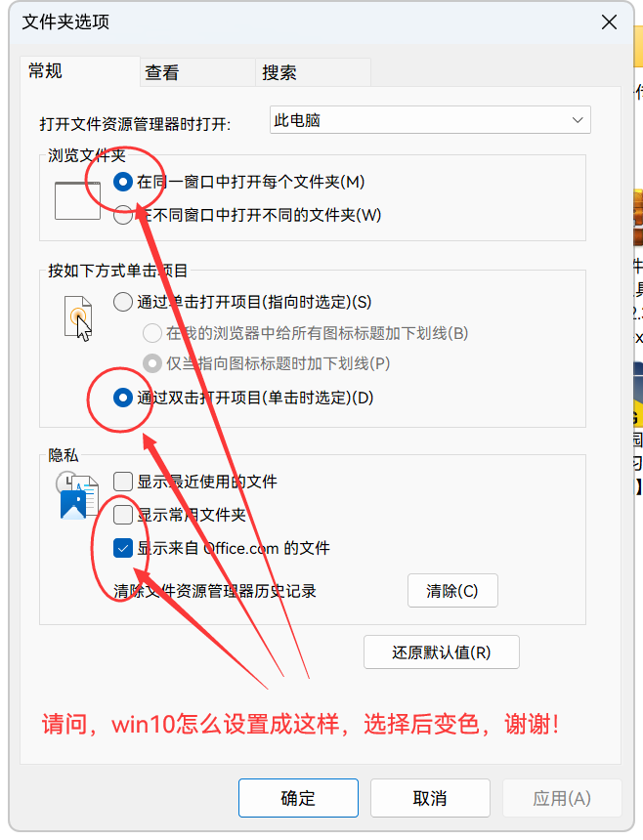643x840 pixels.
Task: Click the 取消 button
Action: coord(430,798)
